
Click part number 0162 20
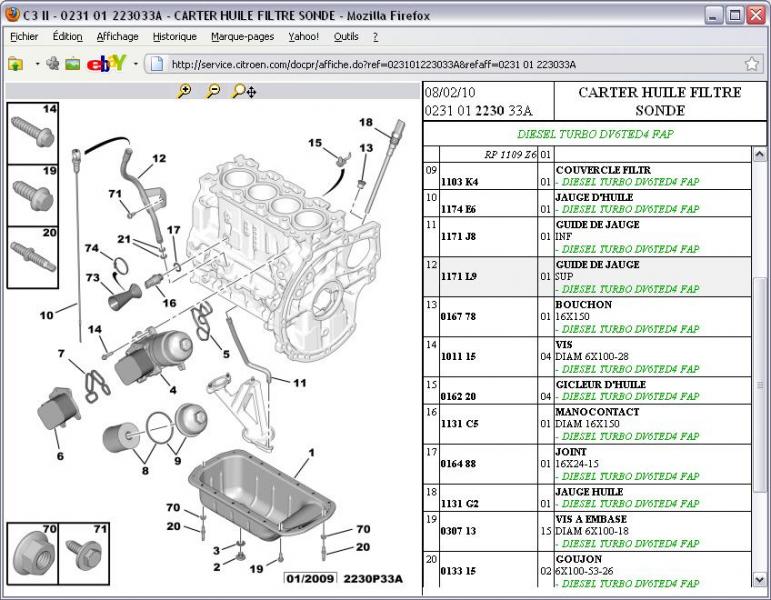coord(458,396)
